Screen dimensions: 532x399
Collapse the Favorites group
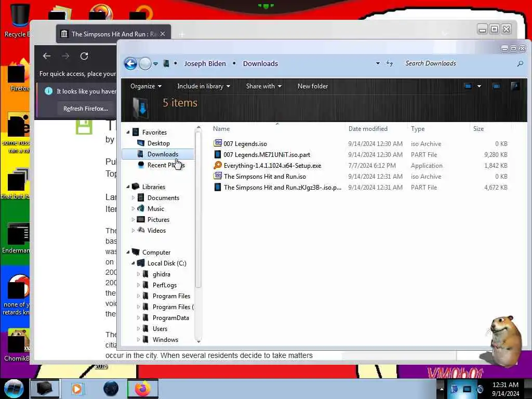click(x=128, y=132)
